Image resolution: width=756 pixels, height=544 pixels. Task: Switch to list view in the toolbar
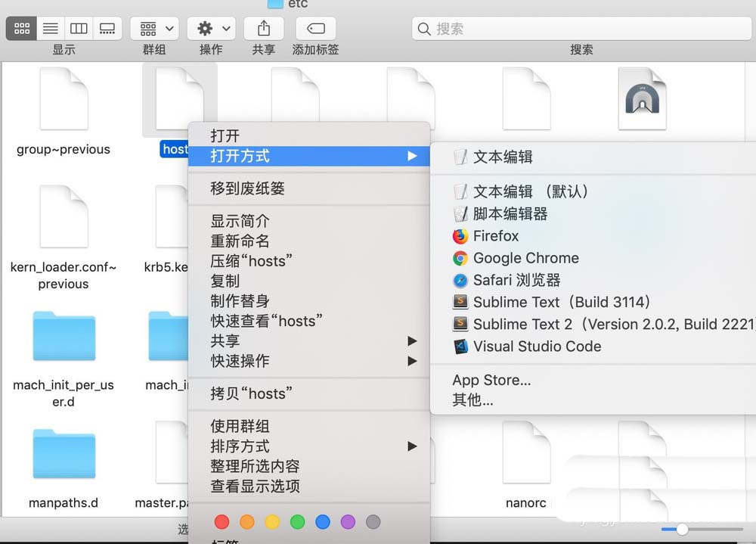[x=50, y=28]
